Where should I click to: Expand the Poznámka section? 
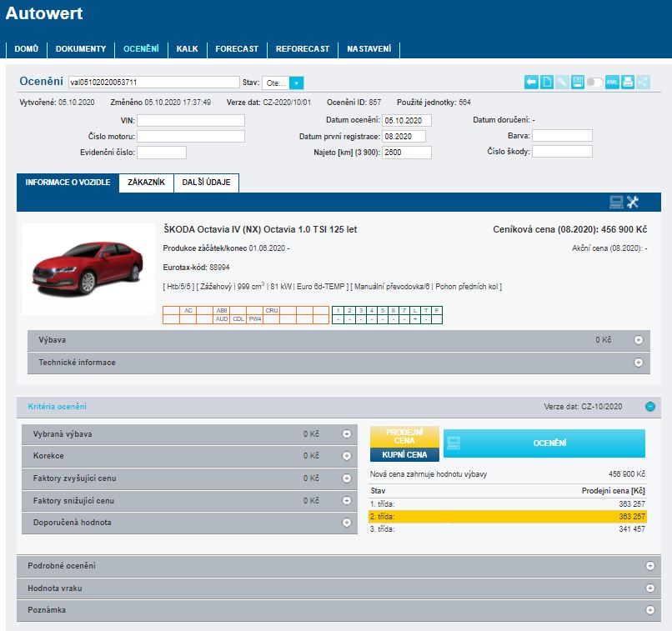(650, 610)
